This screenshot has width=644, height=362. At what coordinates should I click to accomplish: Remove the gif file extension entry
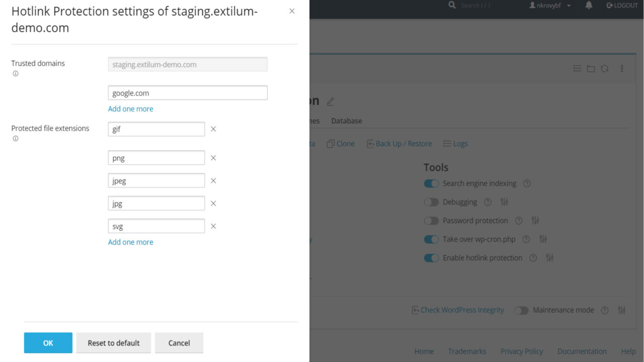click(x=213, y=129)
